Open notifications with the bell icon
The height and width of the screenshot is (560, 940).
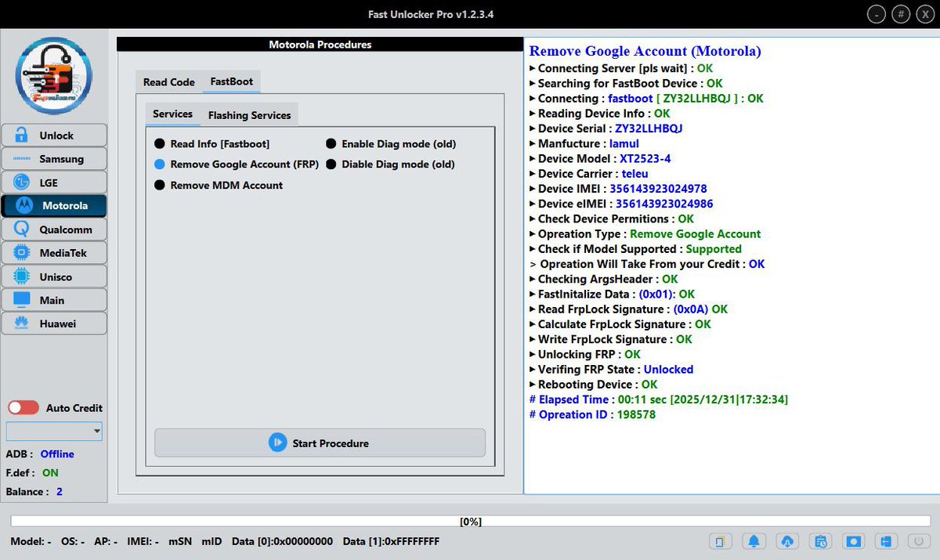point(754,541)
